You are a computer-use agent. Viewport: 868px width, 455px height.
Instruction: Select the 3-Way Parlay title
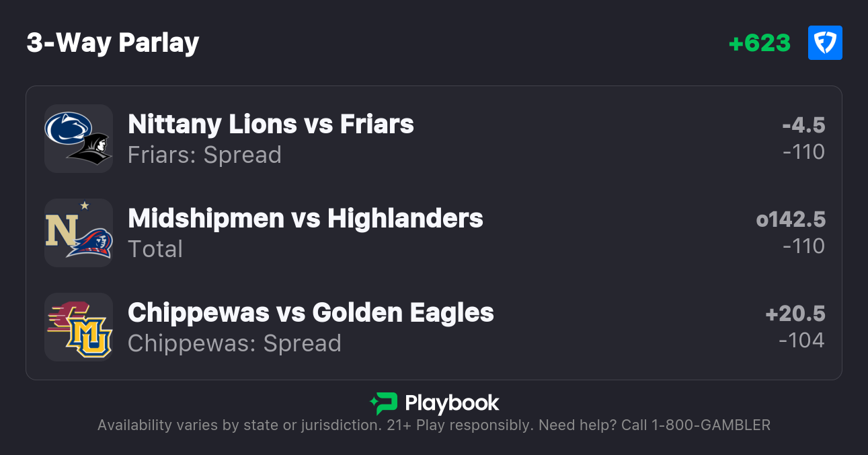tap(113, 43)
